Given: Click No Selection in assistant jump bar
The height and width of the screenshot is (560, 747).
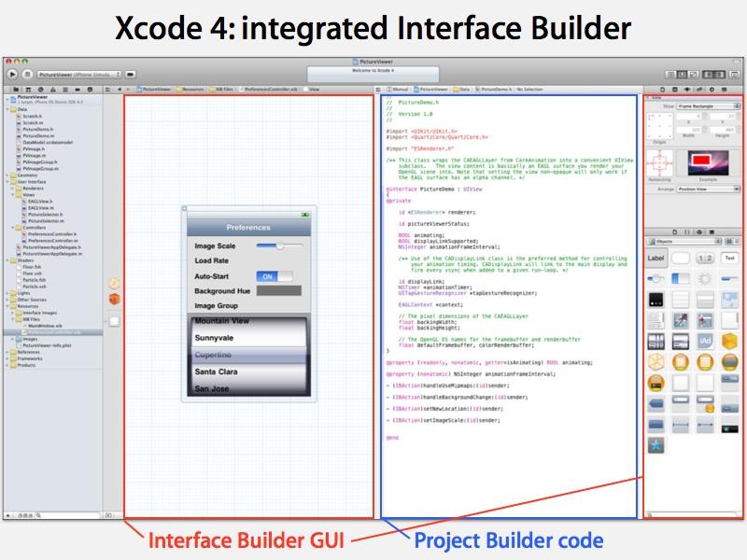Looking at the screenshot, I should pyautogui.click(x=529, y=90).
